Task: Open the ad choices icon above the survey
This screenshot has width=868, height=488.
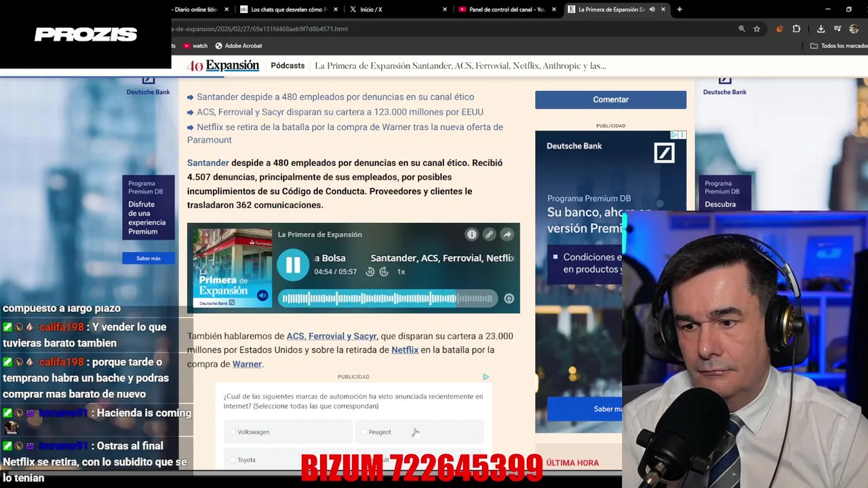Action: click(x=486, y=377)
